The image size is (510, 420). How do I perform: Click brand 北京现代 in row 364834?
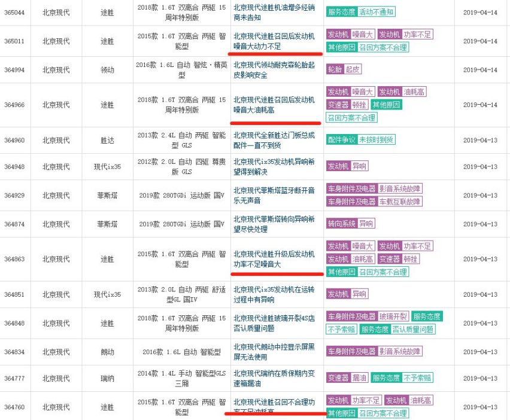56,352
